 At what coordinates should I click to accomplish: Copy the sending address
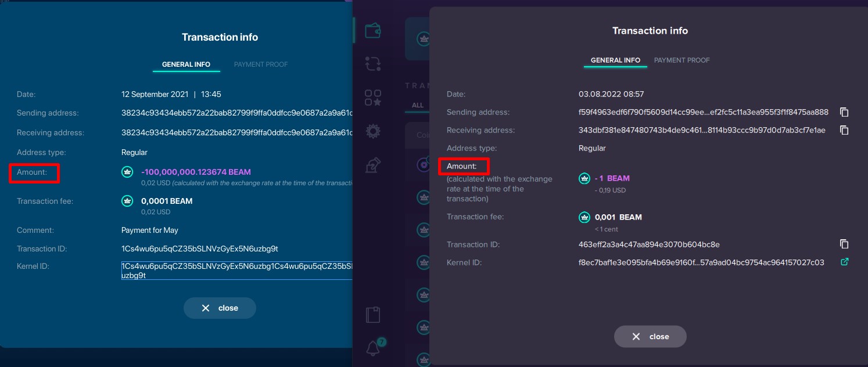pos(844,112)
